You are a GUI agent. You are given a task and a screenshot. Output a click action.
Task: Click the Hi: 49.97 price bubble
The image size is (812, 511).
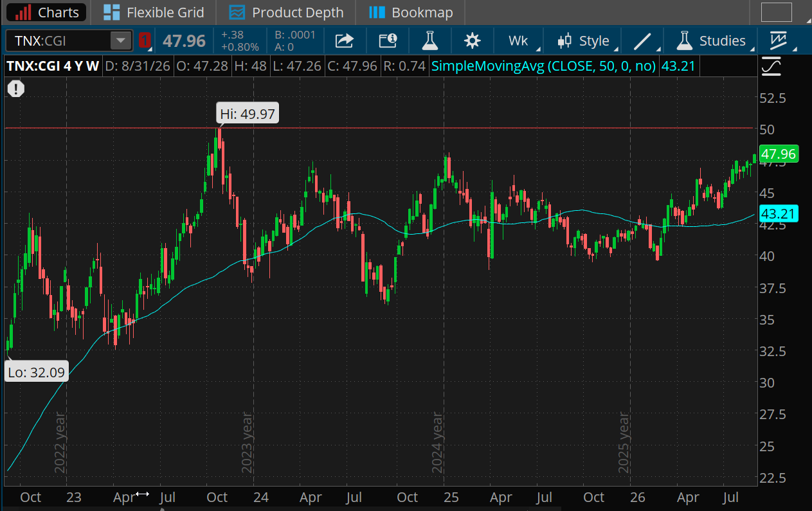pos(248,114)
